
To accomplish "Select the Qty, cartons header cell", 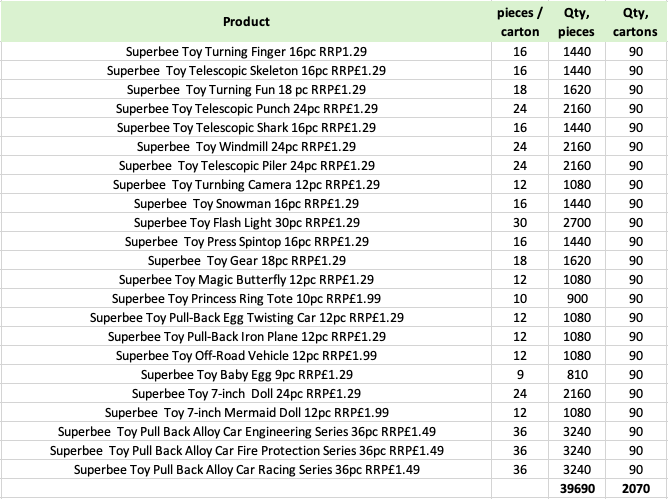I will 635,21.
